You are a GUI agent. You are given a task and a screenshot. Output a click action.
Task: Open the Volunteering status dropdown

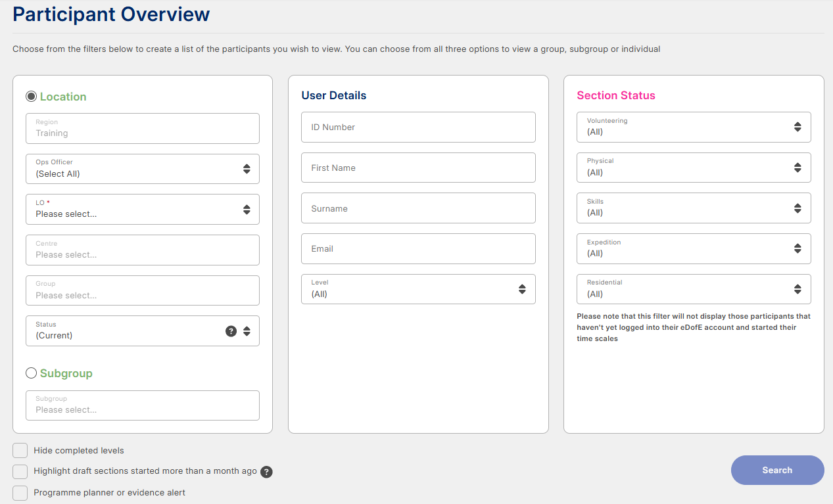click(694, 127)
